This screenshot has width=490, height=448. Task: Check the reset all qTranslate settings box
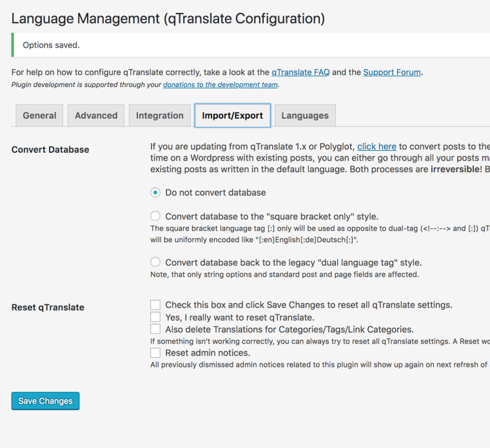[155, 305]
